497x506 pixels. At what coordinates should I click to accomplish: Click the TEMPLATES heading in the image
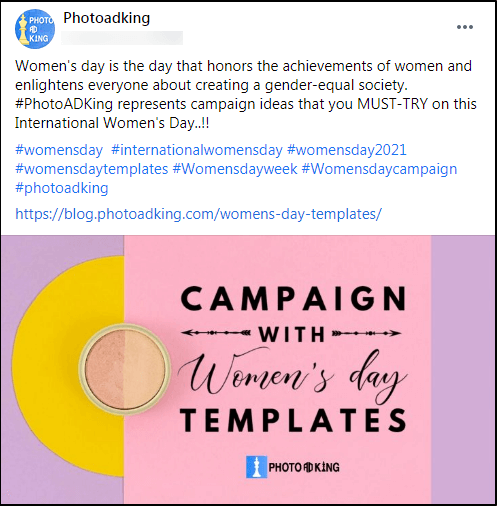(x=293, y=420)
